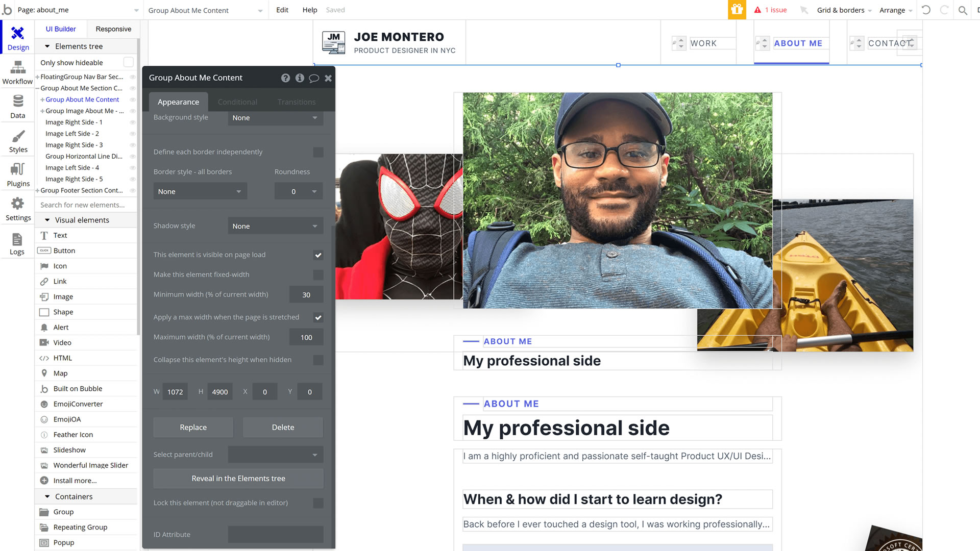The image size is (980, 551).
Task: Open the Logs tab icon
Action: pyautogui.click(x=17, y=239)
